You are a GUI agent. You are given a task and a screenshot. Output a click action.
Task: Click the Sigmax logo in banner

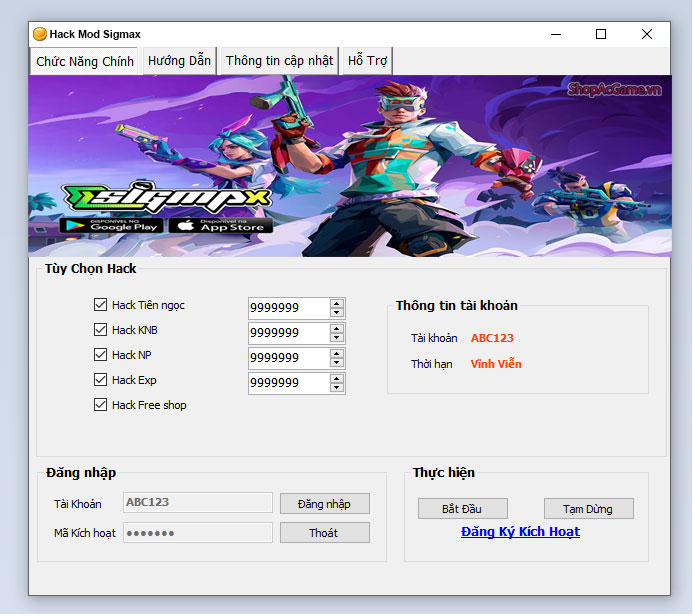click(167, 198)
